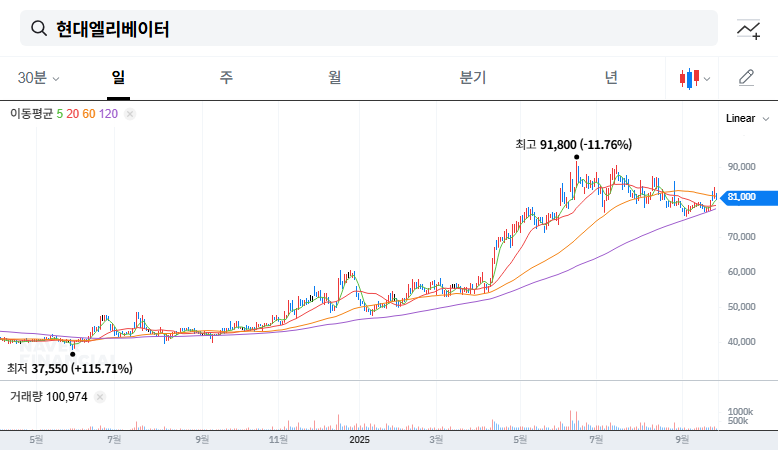This screenshot has height=450, width=778.
Task: Open the candlestick chart type dropdown
Action: (x=695, y=78)
